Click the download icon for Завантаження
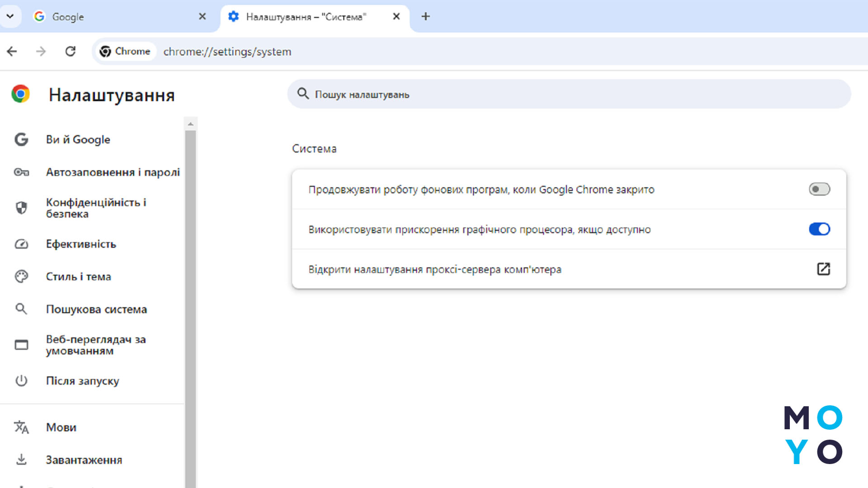Screen dimensions: 868x488 (21, 460)
